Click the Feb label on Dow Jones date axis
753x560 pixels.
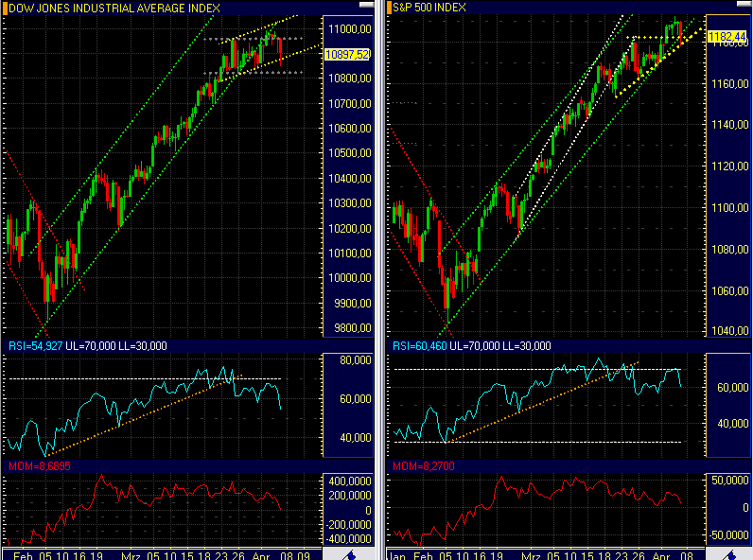(x=23, y=555)
